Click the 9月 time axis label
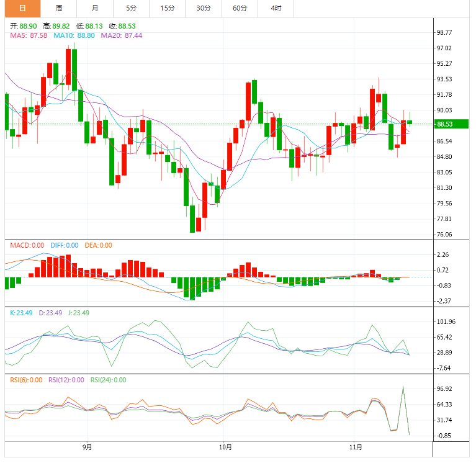476x463 pixels. 87,447
